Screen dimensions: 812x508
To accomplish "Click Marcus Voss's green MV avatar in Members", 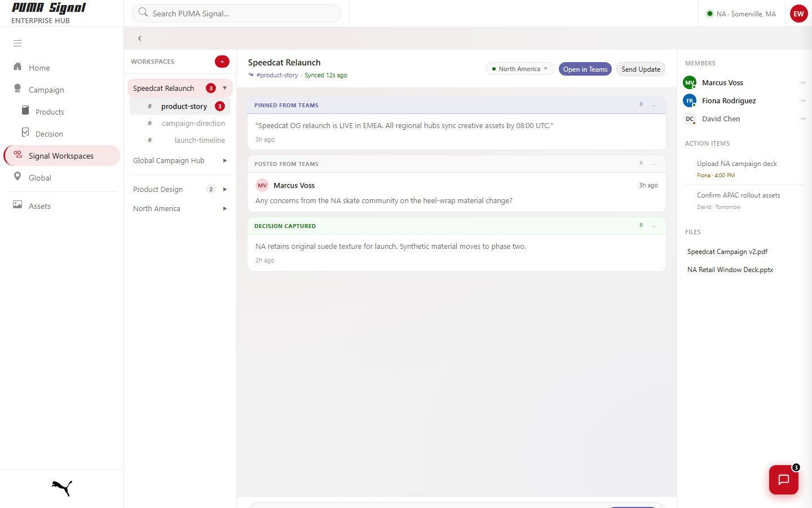I will 690,82.
